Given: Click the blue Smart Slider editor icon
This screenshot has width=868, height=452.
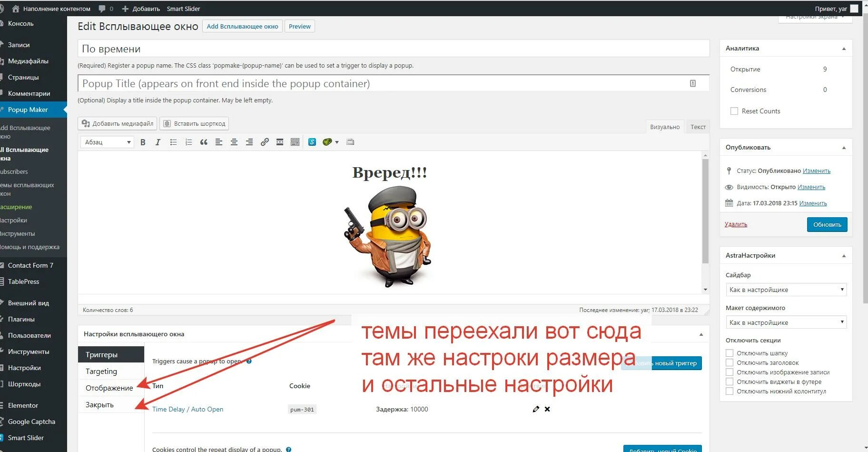Looking at the screenshot, I should (312, 142).
